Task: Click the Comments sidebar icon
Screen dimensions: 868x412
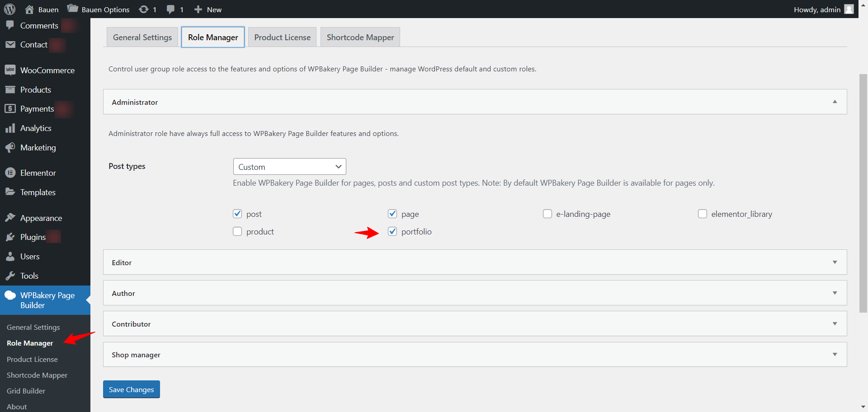Action: tap(10, 25)
